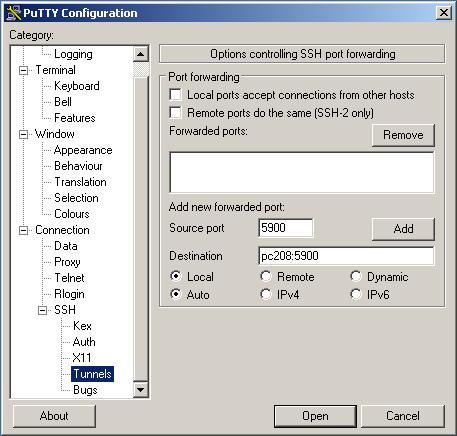The height and width of the screenshot is (436, 457).
Task: Open the Auth category under SSH
Action: (84, 342)
